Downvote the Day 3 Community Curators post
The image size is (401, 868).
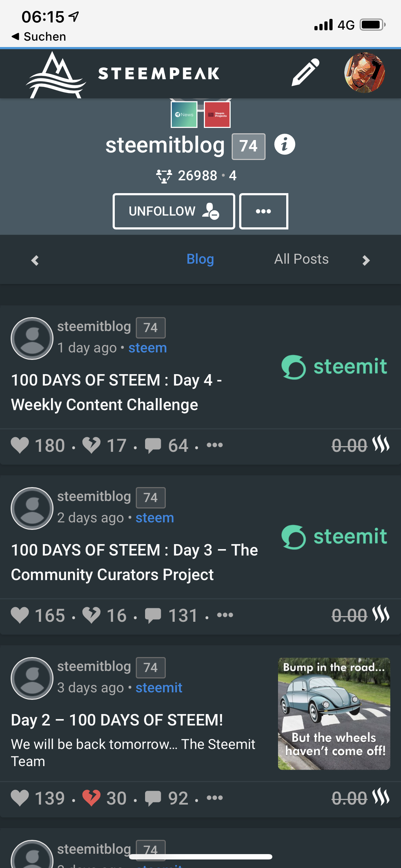click(91, 615)
